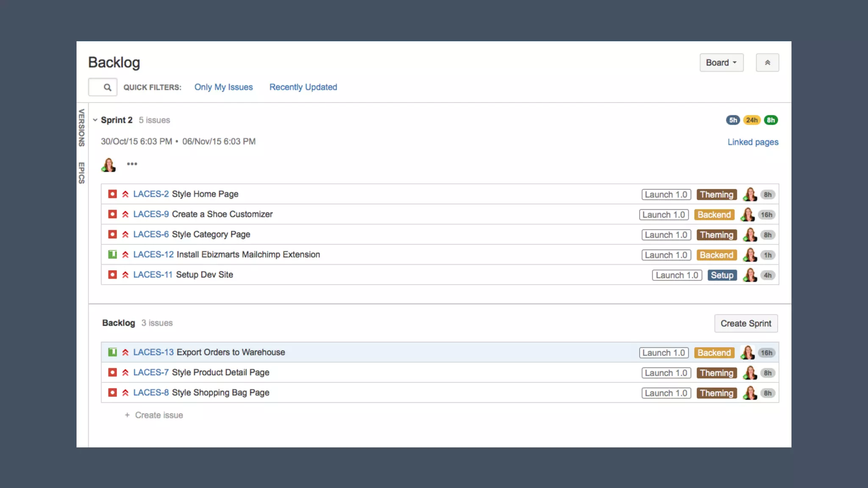The image size is (868, 488).
Task: Click the double-chevron collapse header icon
Action: [x=767, y=63]
